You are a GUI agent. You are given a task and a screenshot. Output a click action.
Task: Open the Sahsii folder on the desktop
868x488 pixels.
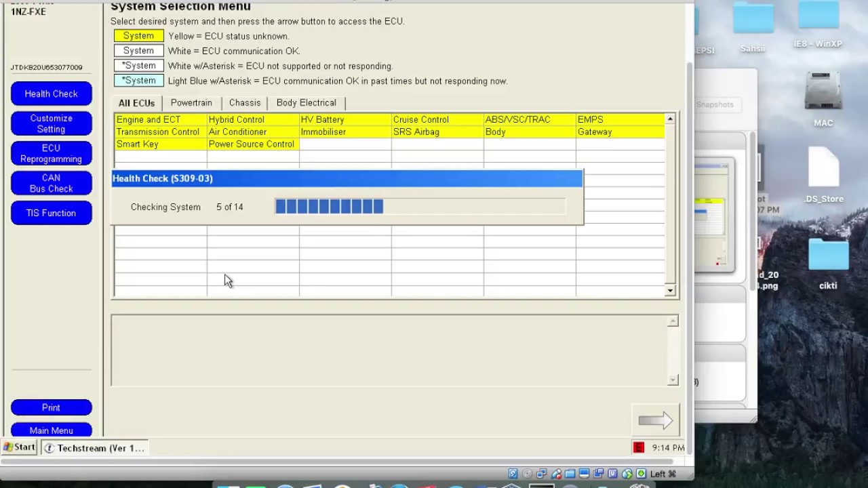[753, 18]
